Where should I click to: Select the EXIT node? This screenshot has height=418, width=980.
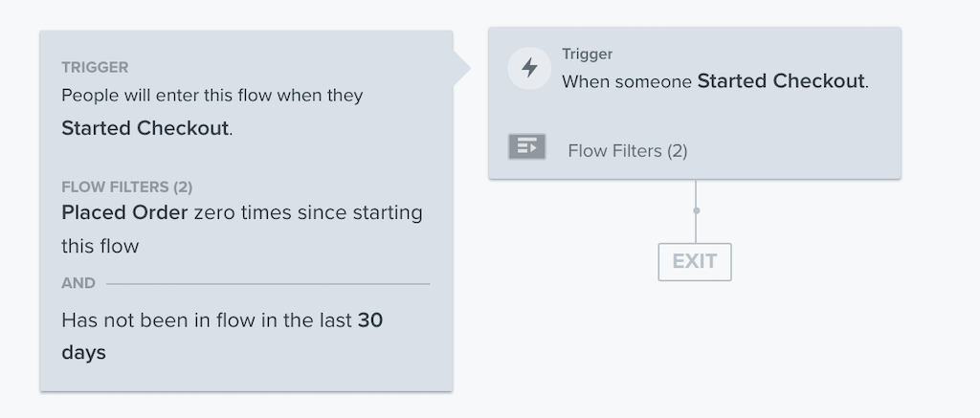[x=695, y=262]
